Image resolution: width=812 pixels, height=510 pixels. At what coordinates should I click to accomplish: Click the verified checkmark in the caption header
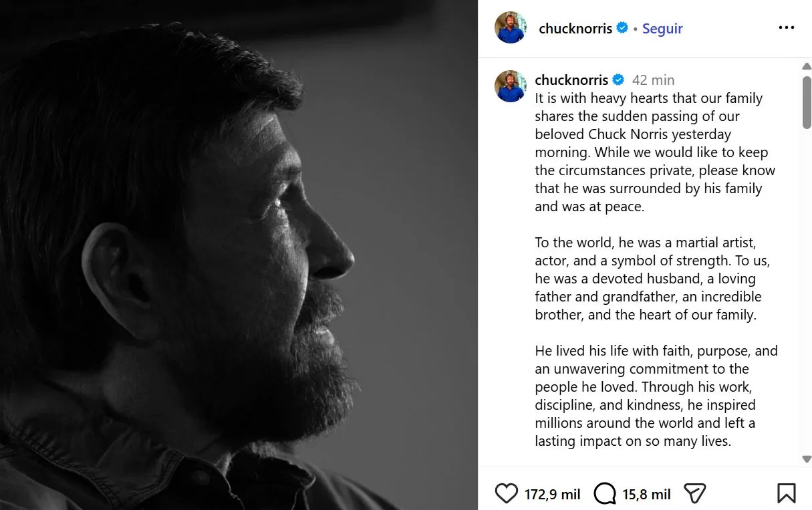tap(618, 79)
